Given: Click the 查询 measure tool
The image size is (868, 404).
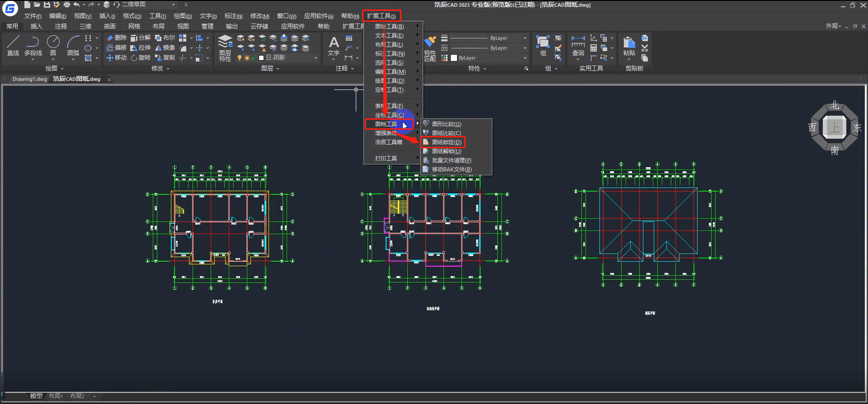Looking at the screenshot, I should (578, 46).
